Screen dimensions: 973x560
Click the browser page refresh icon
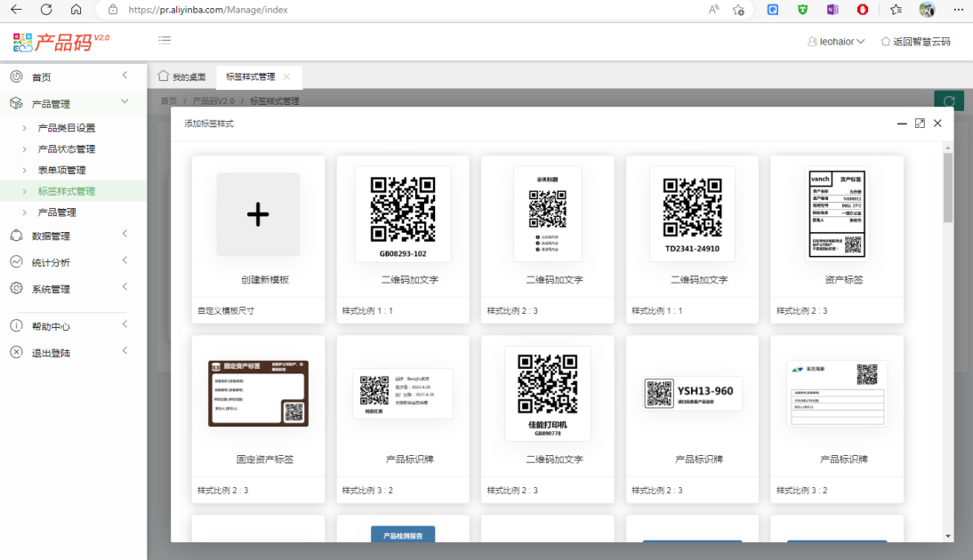click(x=46, y=10)
